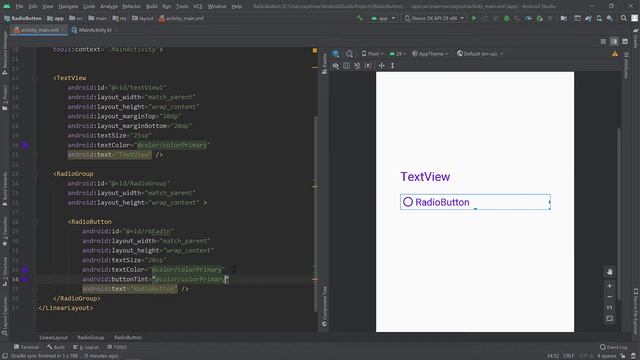Switch to Code-only view mode icon

point(603,41)
